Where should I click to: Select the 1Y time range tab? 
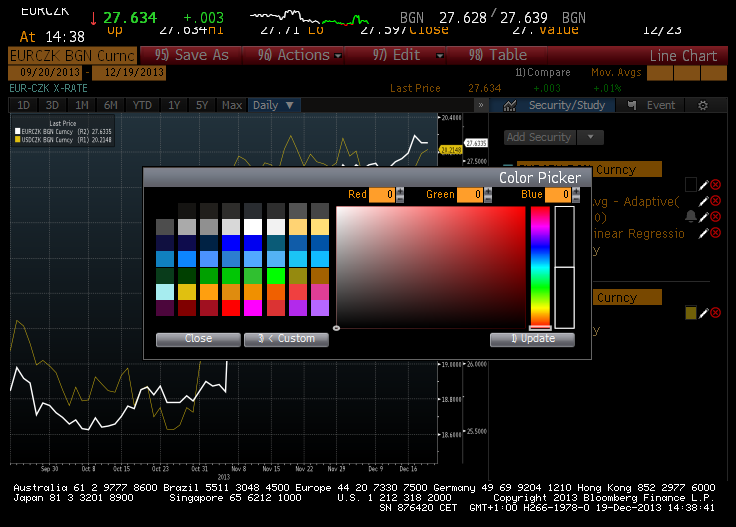pyautogui.click(x=174, y=105)
